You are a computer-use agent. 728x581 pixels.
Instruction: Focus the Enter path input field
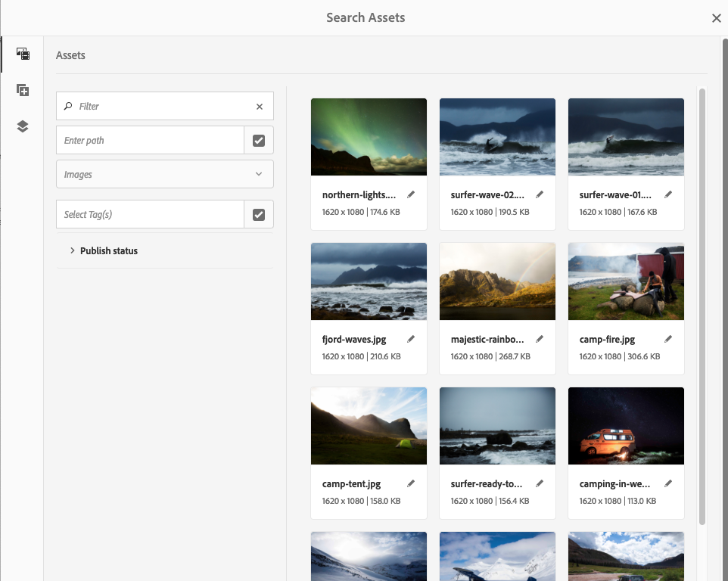pyautogui.click(x=150, y=140)
